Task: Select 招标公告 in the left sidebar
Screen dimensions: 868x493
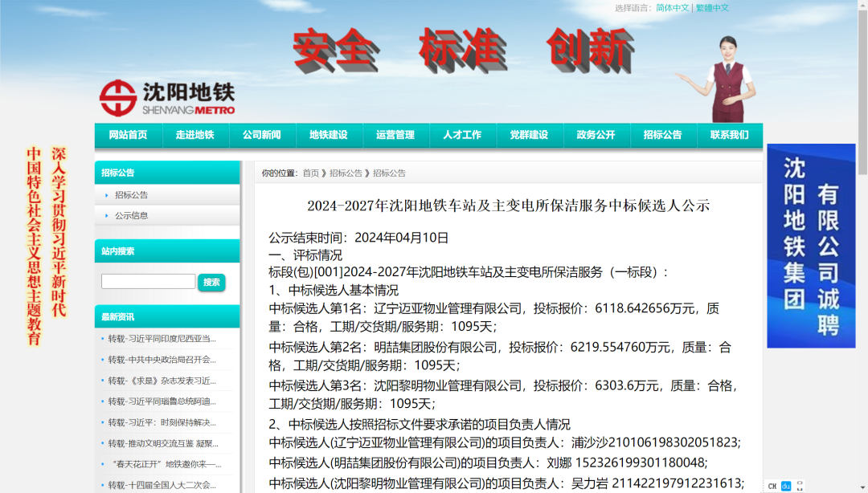Action: 131,195
